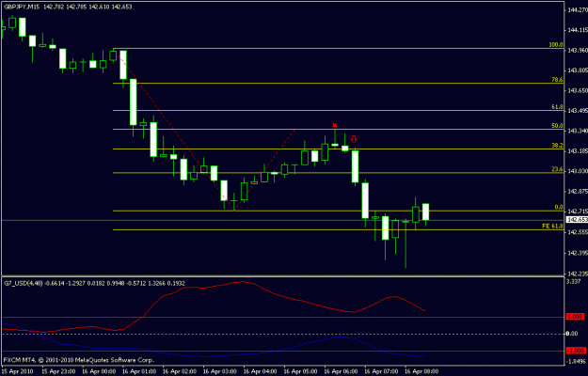The image size is (588, 376).
Task: Click the red X marker above the candle
Action: point(335,125)
